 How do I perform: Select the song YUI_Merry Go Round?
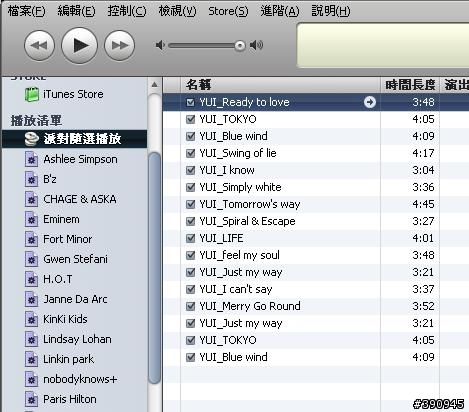250,306
